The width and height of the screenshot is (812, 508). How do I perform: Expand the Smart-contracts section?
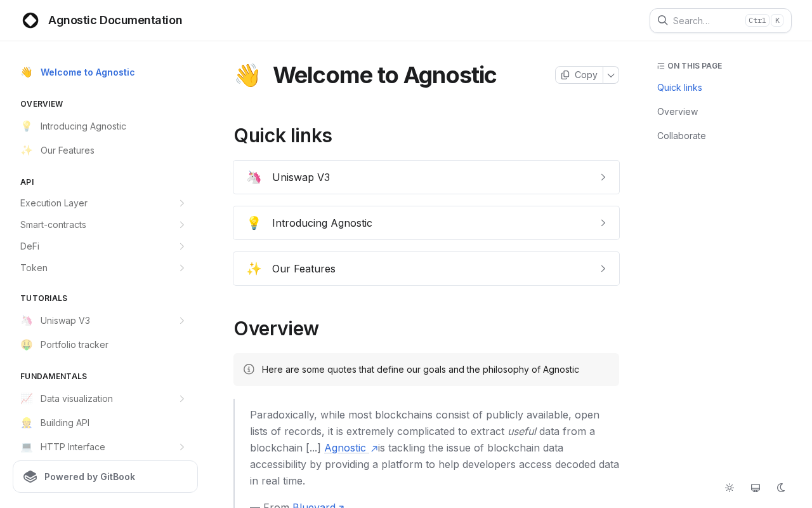pyautogui.click(x=181, y=225)
